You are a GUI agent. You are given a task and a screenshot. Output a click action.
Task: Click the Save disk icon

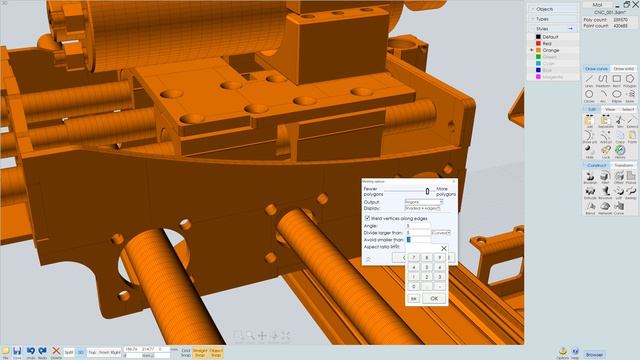pyautogui.click(x=17, y=352)
